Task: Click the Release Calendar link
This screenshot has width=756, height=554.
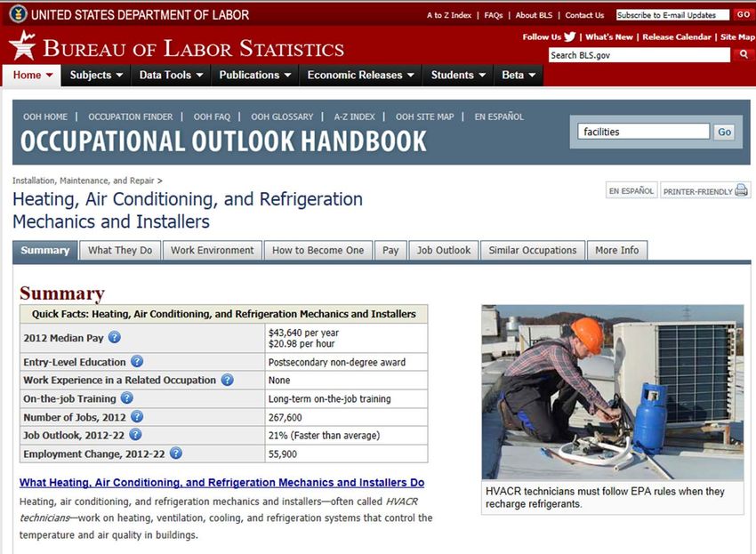Action: [x=677, y=36]
